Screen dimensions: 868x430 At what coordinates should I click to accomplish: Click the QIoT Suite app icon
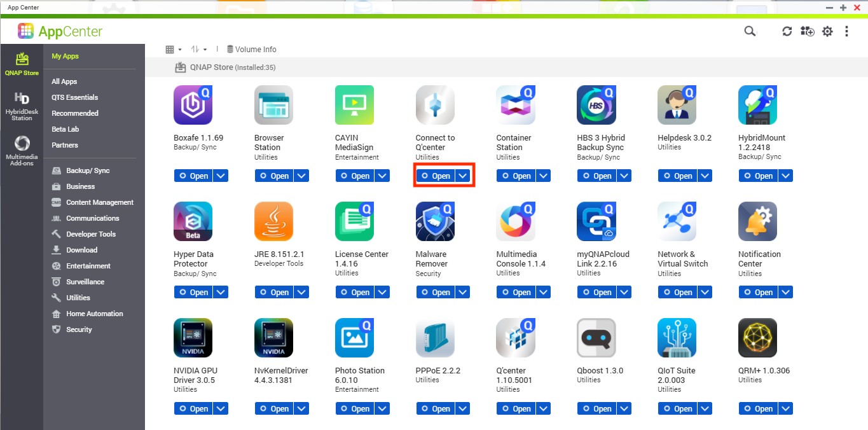coord(677,338)
